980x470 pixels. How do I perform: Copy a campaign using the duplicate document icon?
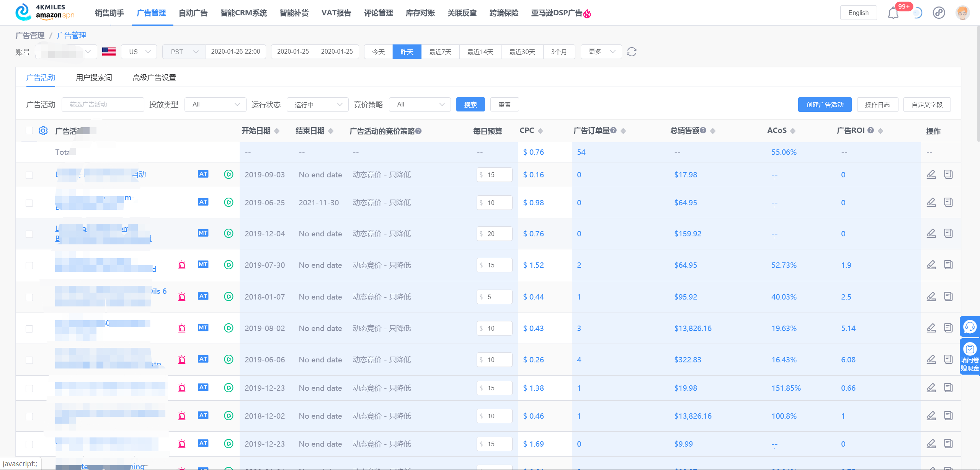(x=948, y=174)
